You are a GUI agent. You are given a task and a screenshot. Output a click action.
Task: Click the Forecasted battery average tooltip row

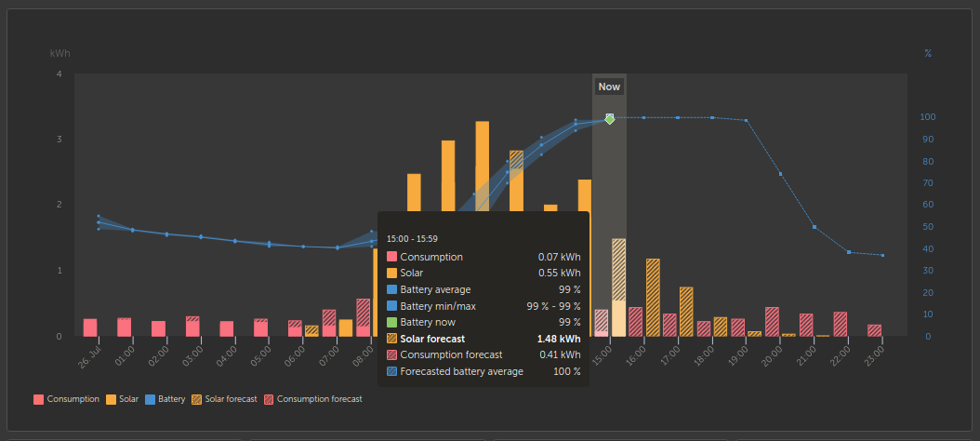click(483, 371)
